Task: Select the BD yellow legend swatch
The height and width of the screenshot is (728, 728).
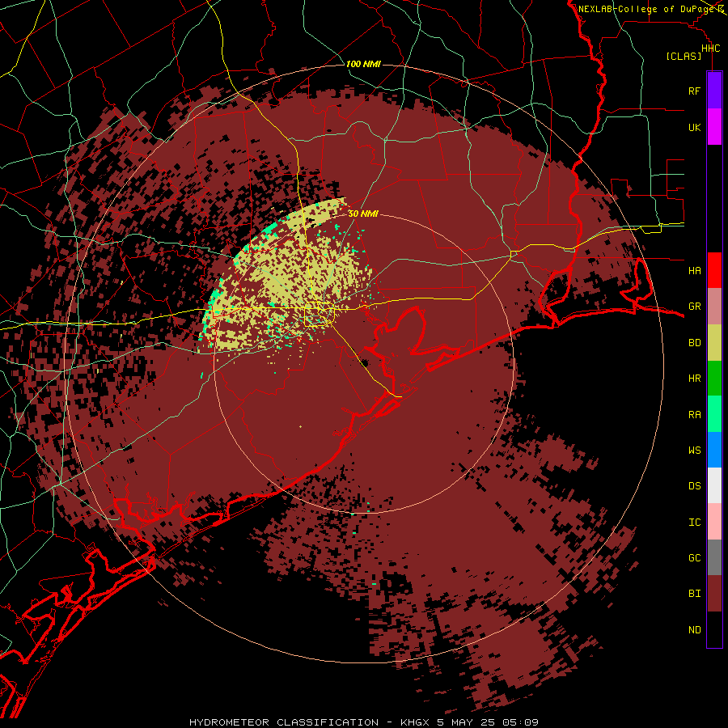Action: coord(714,343)
